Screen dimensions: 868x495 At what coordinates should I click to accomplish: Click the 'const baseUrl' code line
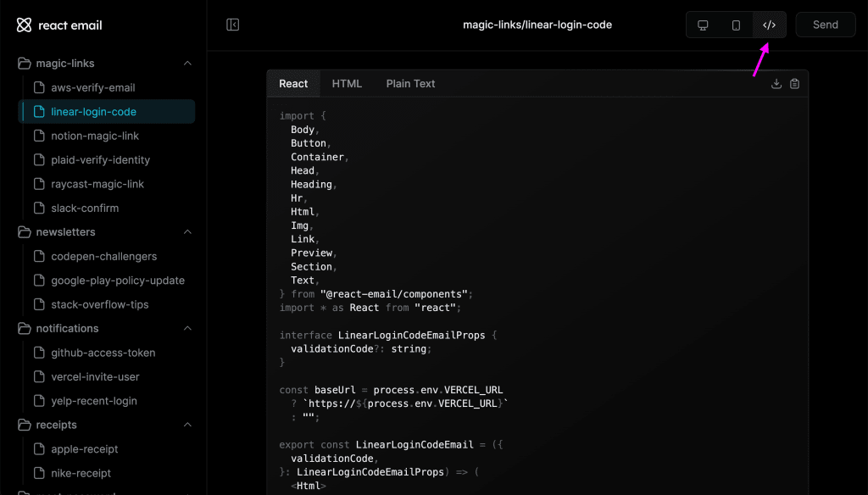click(x=391, y=390)
